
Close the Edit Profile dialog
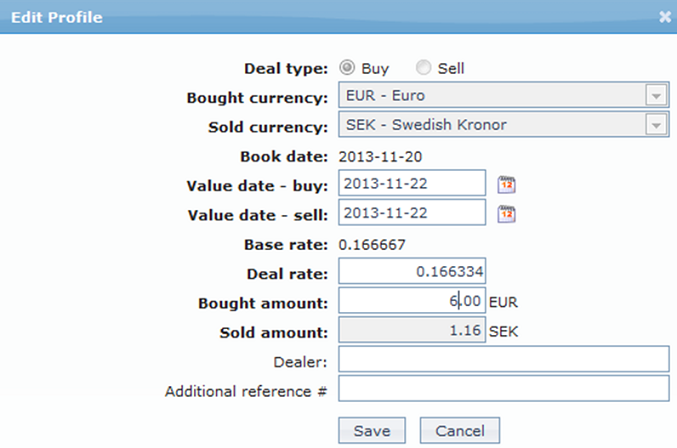coord(665,16)
